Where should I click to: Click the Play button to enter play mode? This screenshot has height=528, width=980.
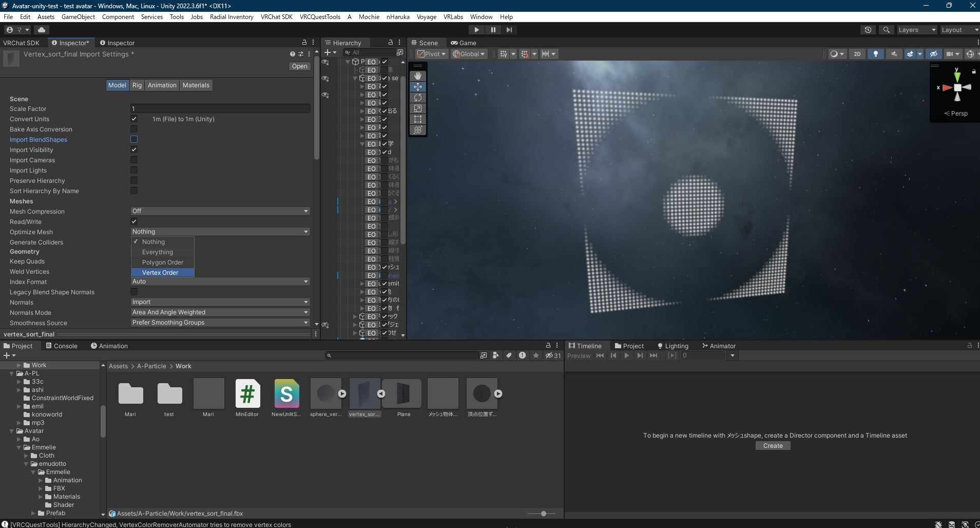476,30
